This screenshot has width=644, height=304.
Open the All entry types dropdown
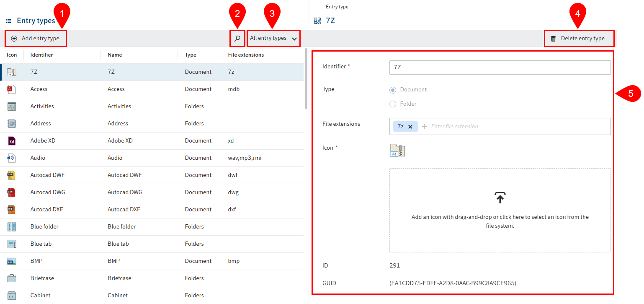pos(273,39)
